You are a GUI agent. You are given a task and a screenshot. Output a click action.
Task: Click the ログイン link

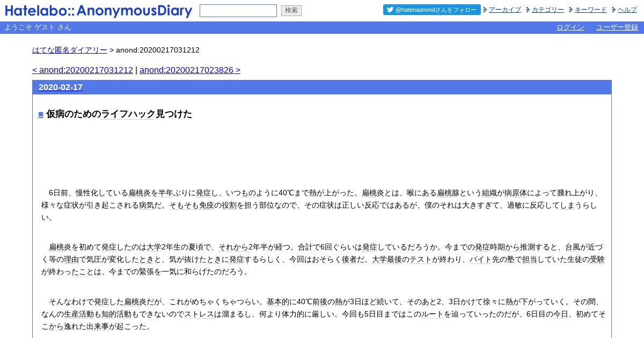pyautogui.click(x=570, y=27)
